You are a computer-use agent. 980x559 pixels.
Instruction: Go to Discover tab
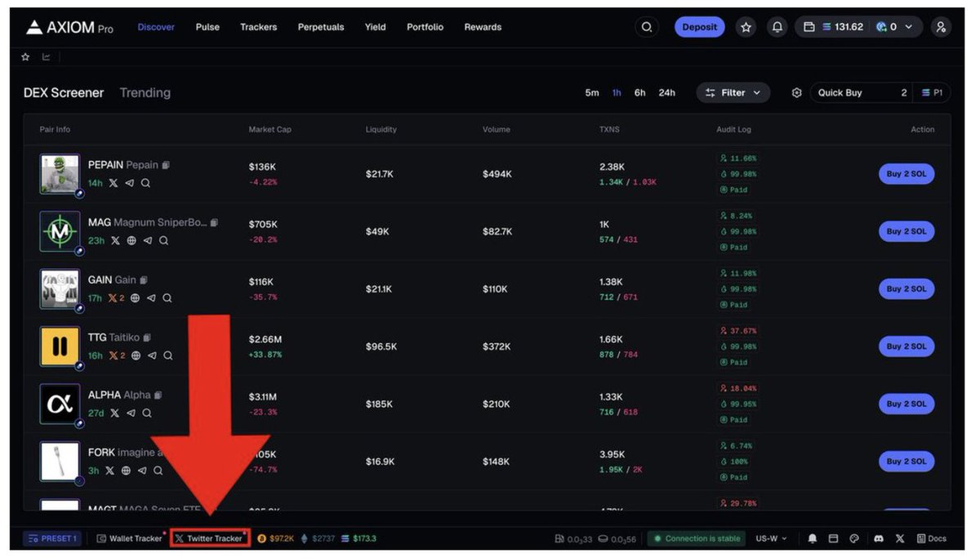156,27
